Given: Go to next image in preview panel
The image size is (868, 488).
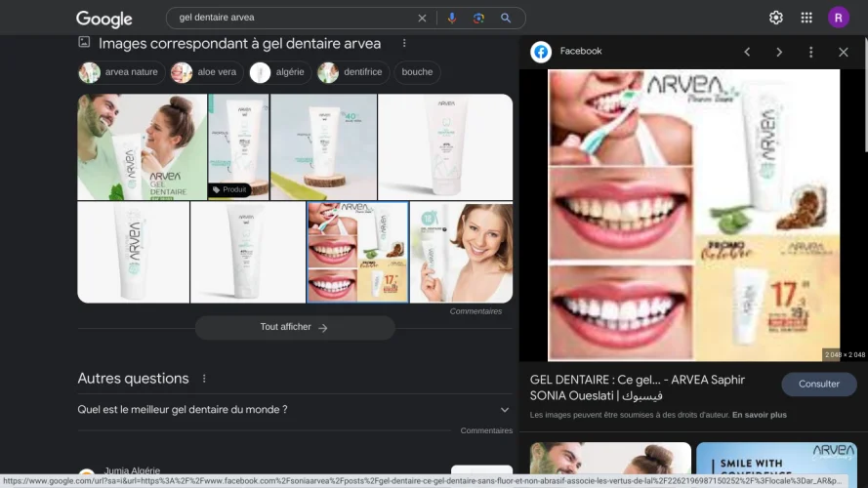Looking at the screenshot, I should pyautogui.click(x=779, y=52).
